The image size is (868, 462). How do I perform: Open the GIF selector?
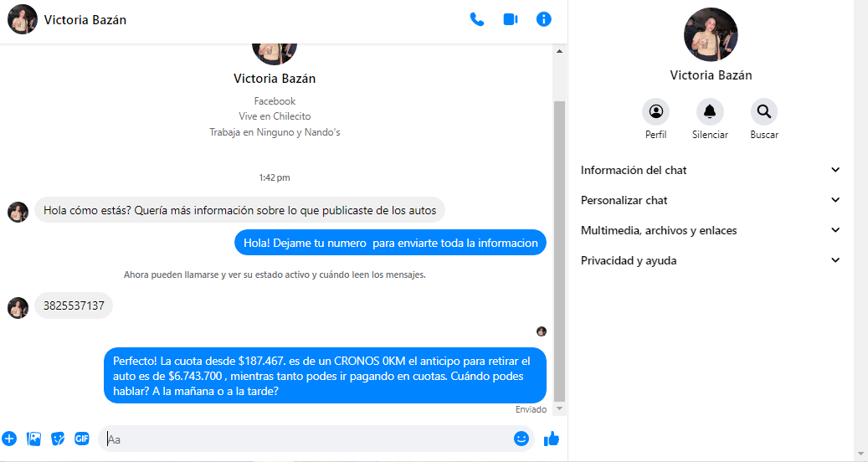point(82,439)
